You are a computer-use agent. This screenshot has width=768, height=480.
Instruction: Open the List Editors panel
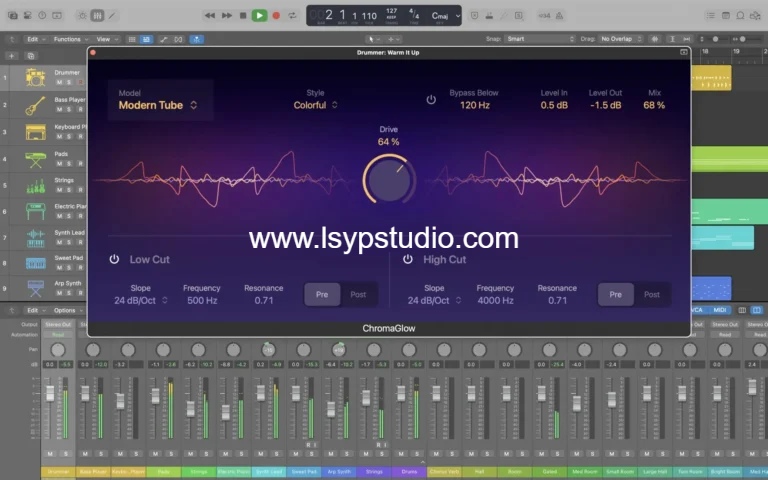[710, 16]
